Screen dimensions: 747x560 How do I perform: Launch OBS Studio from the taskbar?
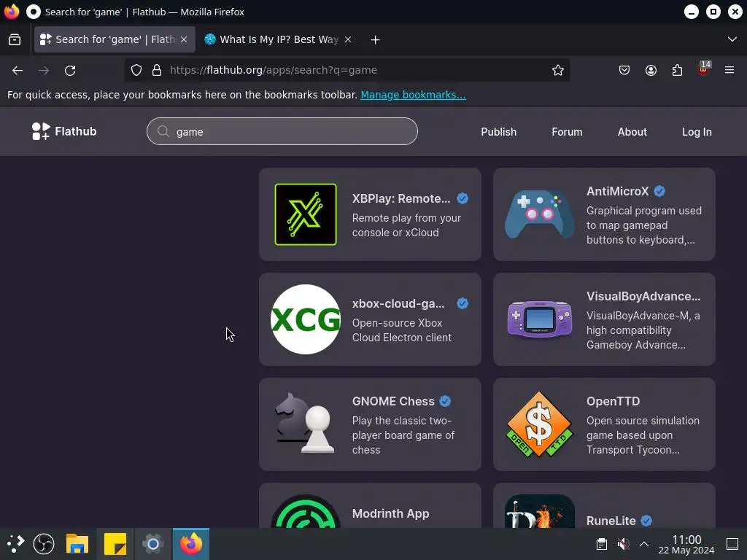tap(44, 544)
